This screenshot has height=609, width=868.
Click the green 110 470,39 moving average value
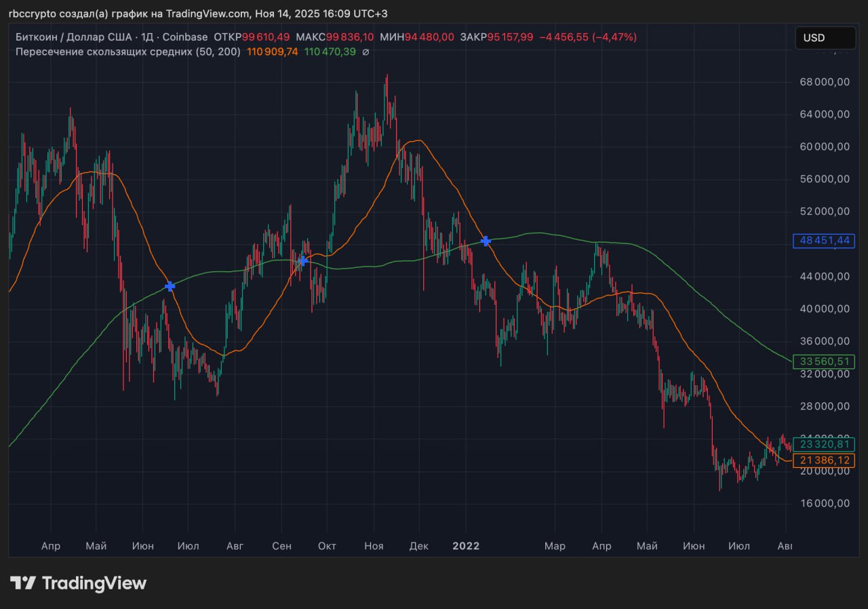330,52
